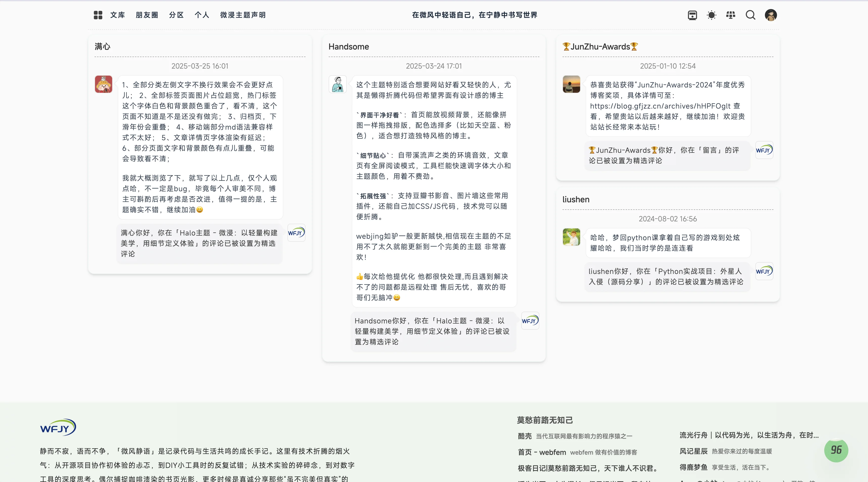Open the profile avatar menu at top right

coord(771,15)
